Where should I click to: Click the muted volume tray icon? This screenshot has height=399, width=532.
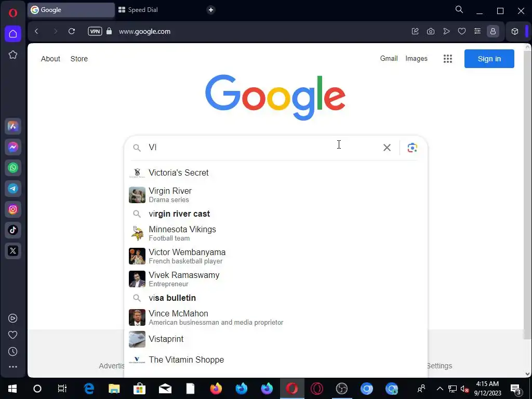click(464, 389)
